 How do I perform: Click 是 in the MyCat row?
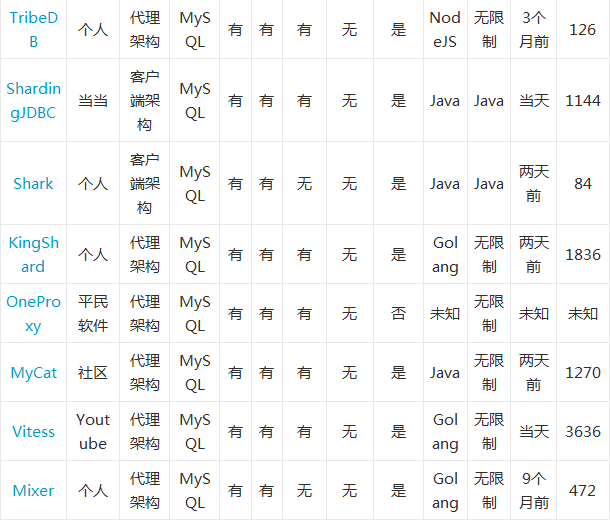coord(398,373)
